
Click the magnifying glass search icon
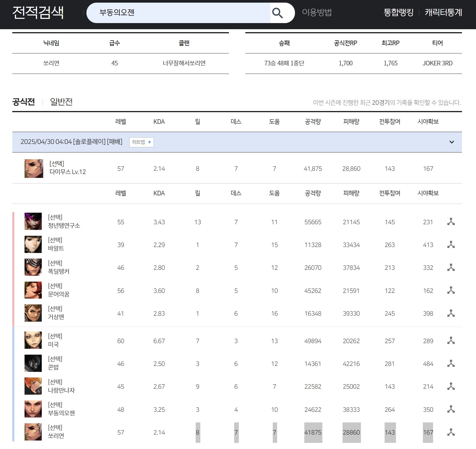[x=277, y=13]
